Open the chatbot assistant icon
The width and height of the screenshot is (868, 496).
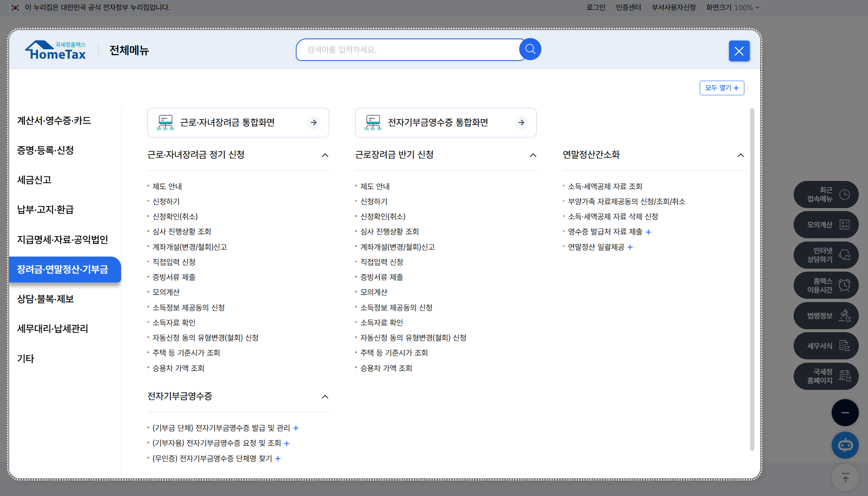845,445
